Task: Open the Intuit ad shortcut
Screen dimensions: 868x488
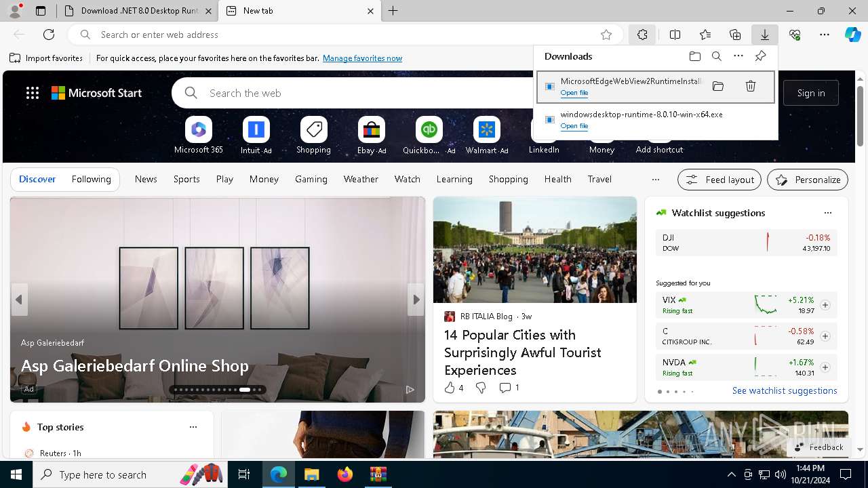Action: point(256,135)
